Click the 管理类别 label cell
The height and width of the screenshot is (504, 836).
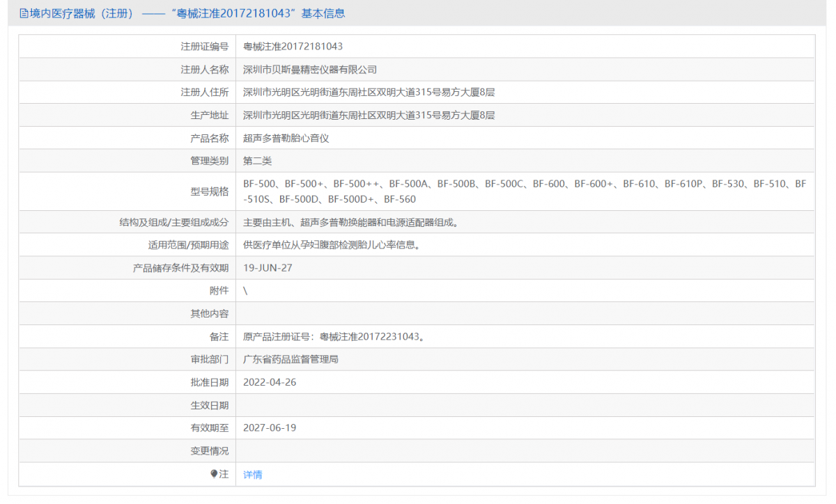(127, 161)
